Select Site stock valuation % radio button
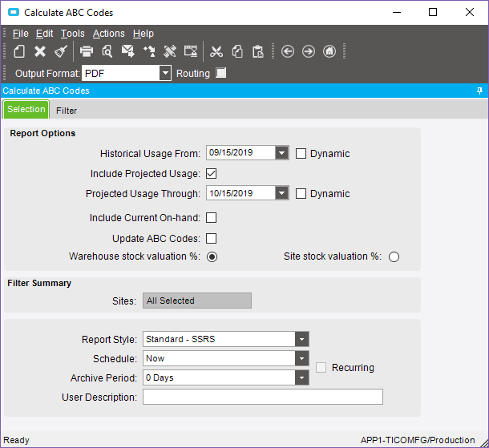489x448 pixels. click(394, 257)
